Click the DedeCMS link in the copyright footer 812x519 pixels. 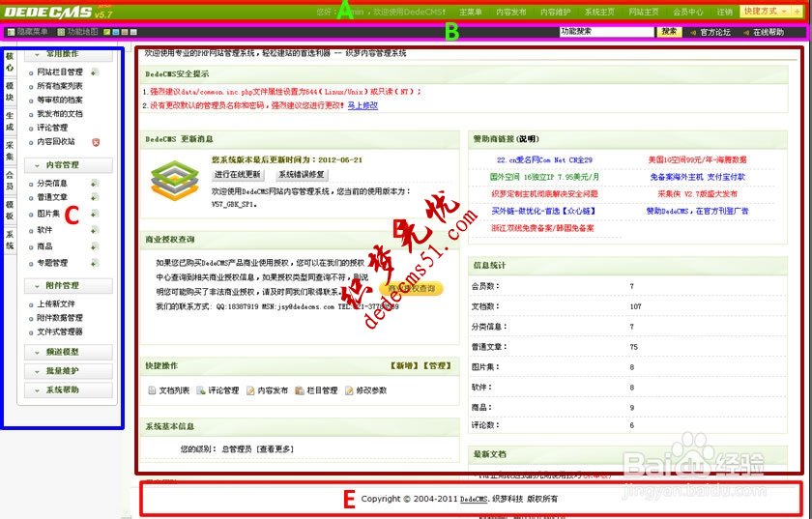pyautogui.click(x=474, y=499)
